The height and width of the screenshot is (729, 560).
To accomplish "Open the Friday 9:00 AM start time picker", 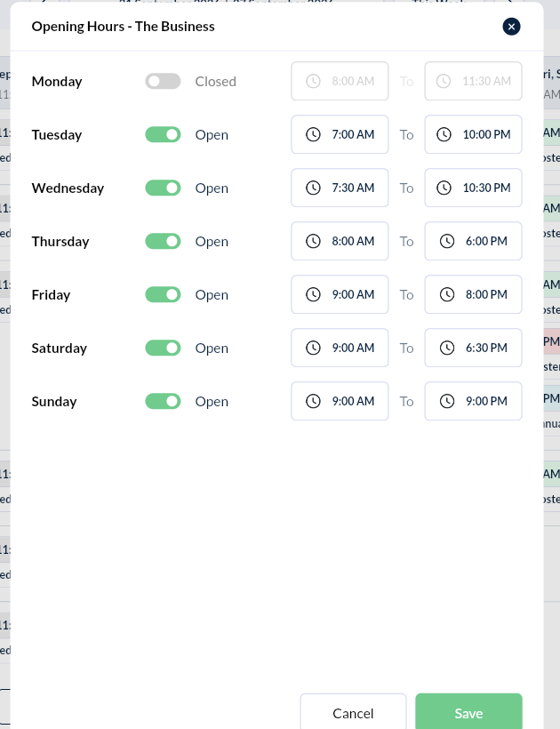I will click(340, 294).
